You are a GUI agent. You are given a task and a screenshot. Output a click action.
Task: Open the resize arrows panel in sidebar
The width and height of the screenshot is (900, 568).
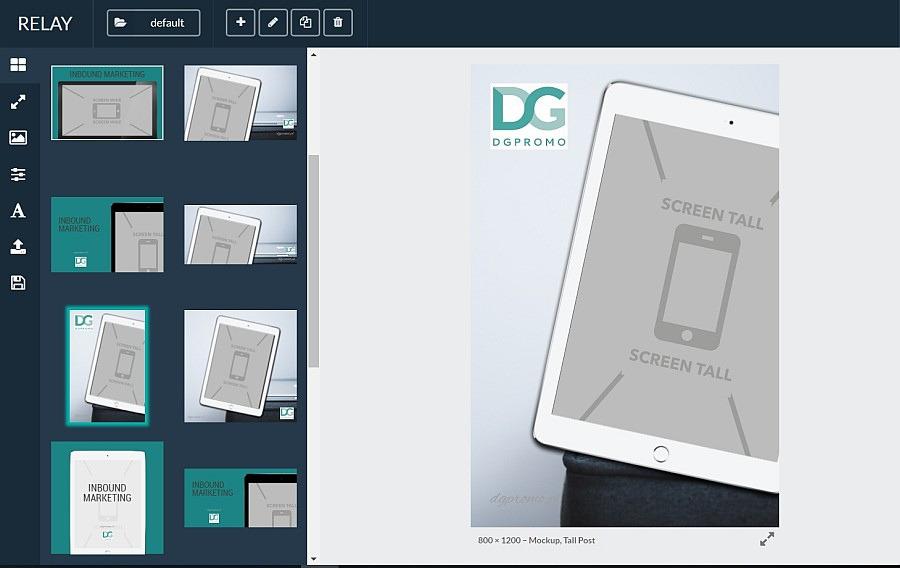(x=18, y=102)
